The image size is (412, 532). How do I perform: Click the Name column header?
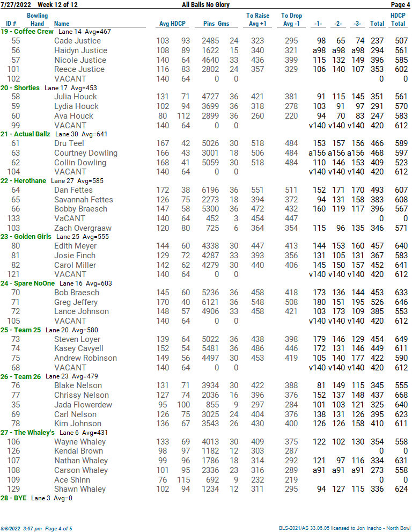62,24
